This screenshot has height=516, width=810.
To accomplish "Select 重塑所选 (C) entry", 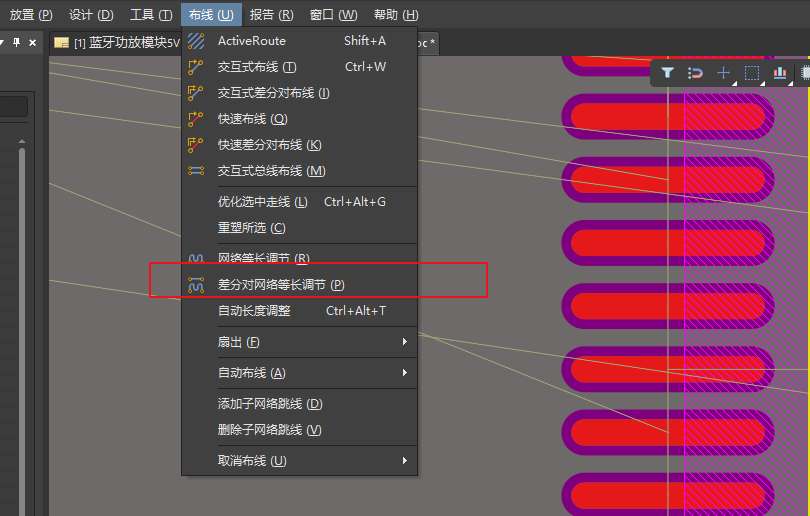I will tap(299, 228).
